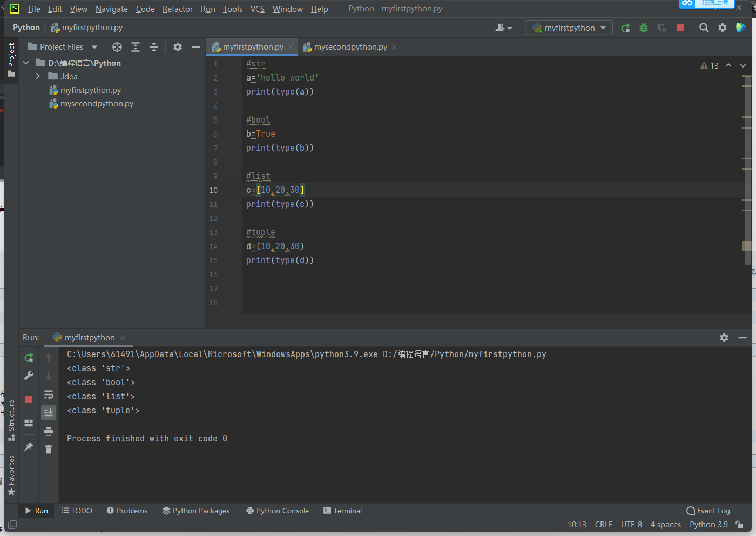This screenshot has height=536, width=756.
Task: Toggle scroll to end in Run console
Action: point(49,413)
